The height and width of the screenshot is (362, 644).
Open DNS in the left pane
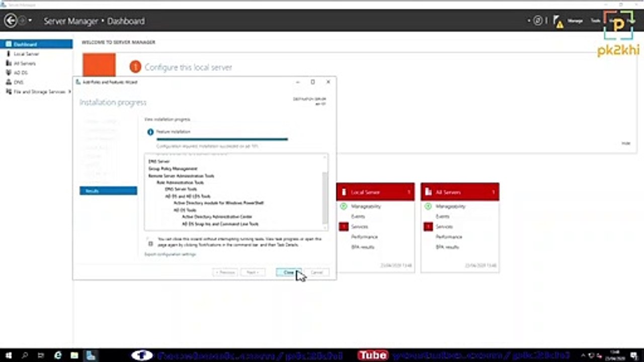pyautogui.click(x=19, y=82)
